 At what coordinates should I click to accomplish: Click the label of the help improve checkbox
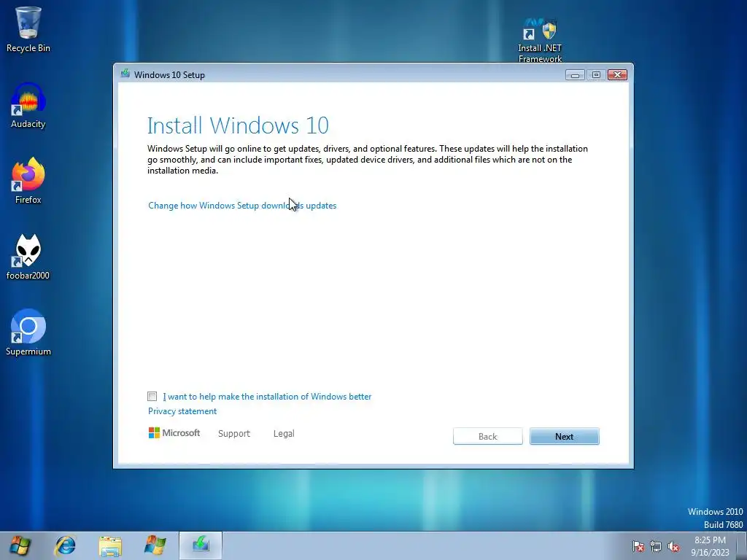click(267, 396)
